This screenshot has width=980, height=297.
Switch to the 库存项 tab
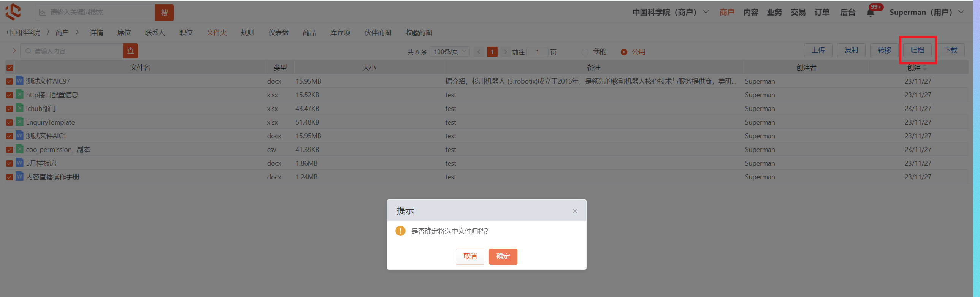click(x=341, y=33)
